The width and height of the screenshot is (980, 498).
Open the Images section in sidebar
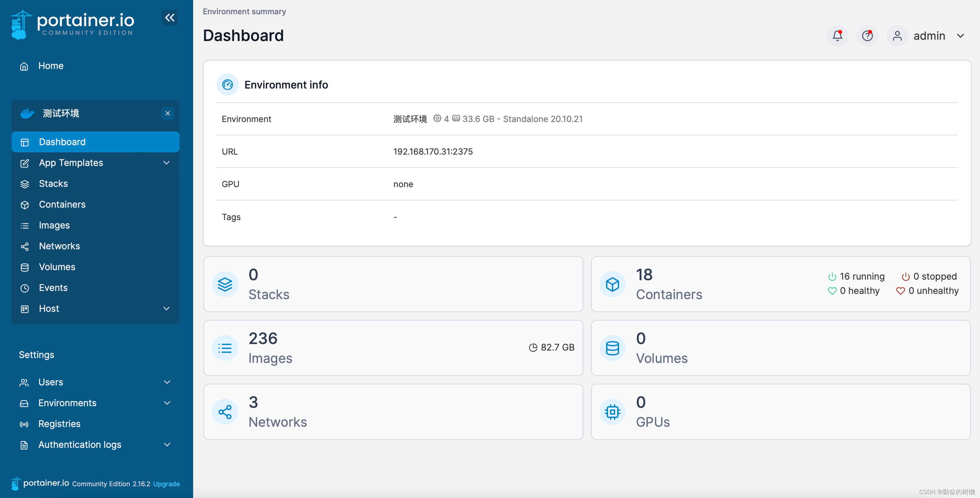[x=54, y=225]
